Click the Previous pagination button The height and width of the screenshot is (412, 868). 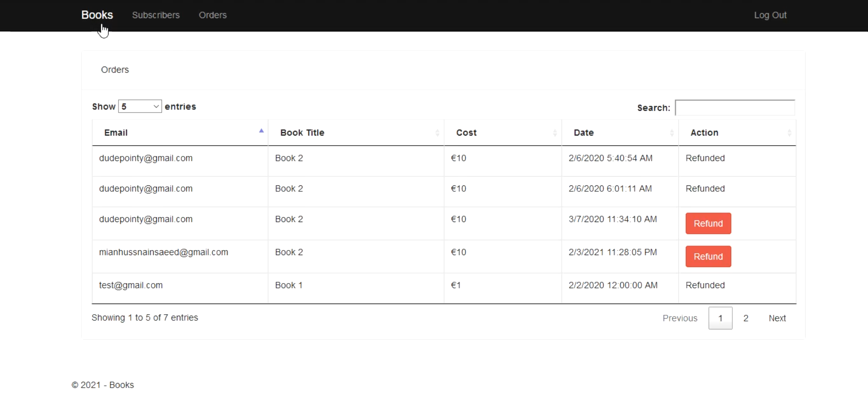pos(679,318)
